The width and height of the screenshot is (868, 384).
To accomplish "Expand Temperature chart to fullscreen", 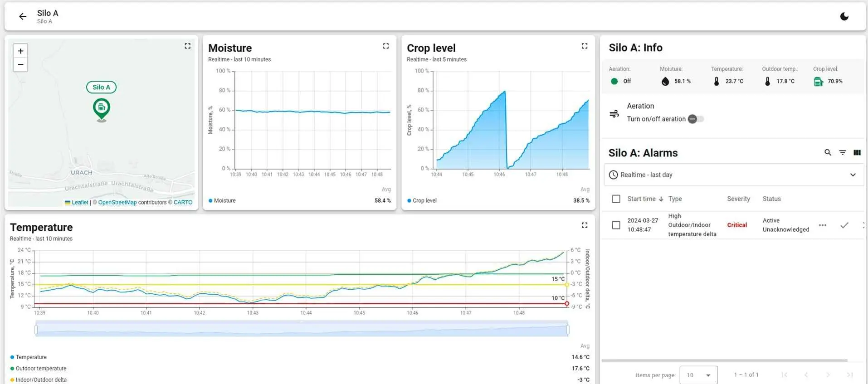I will 584,225.
